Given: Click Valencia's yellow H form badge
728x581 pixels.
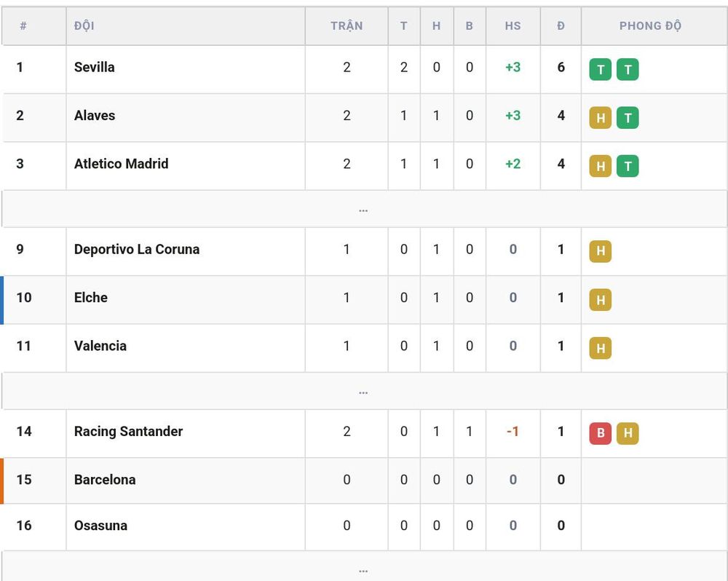Looking at the screenshot, I should (601, 348).
